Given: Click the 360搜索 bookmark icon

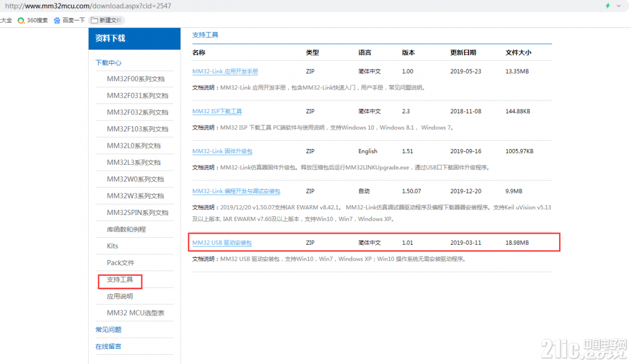Looking at the screenshot, I should point(21,20).
